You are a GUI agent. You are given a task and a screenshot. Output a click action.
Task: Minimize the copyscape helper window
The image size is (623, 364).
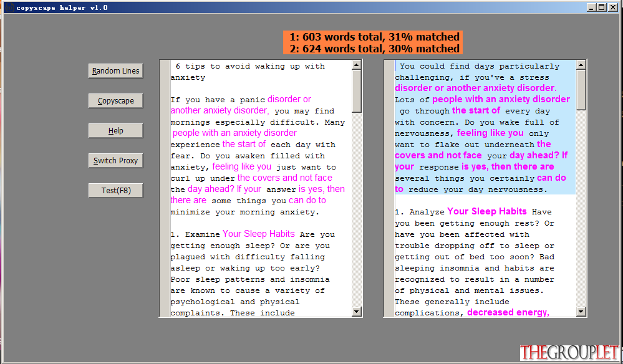[592, 7]
